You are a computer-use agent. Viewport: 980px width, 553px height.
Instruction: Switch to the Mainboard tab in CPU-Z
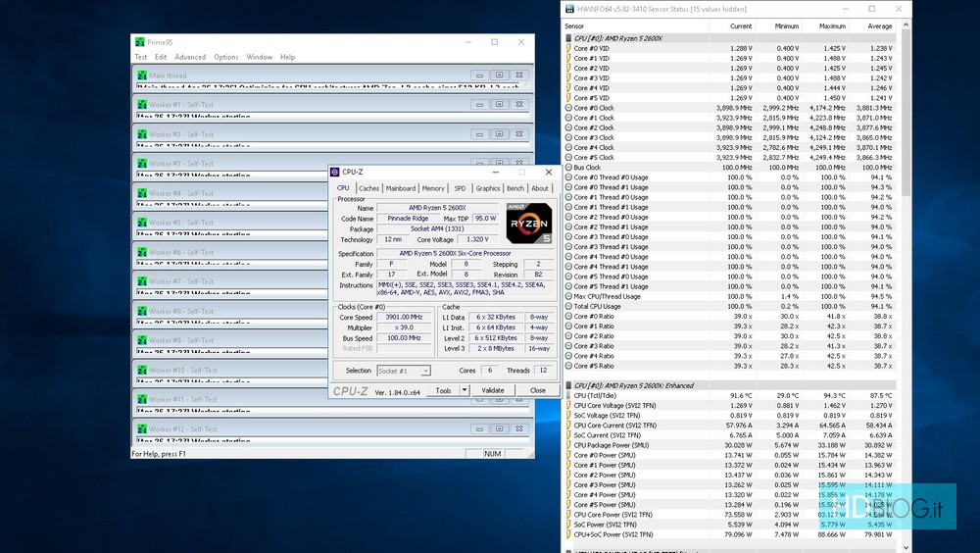[400, 188]
